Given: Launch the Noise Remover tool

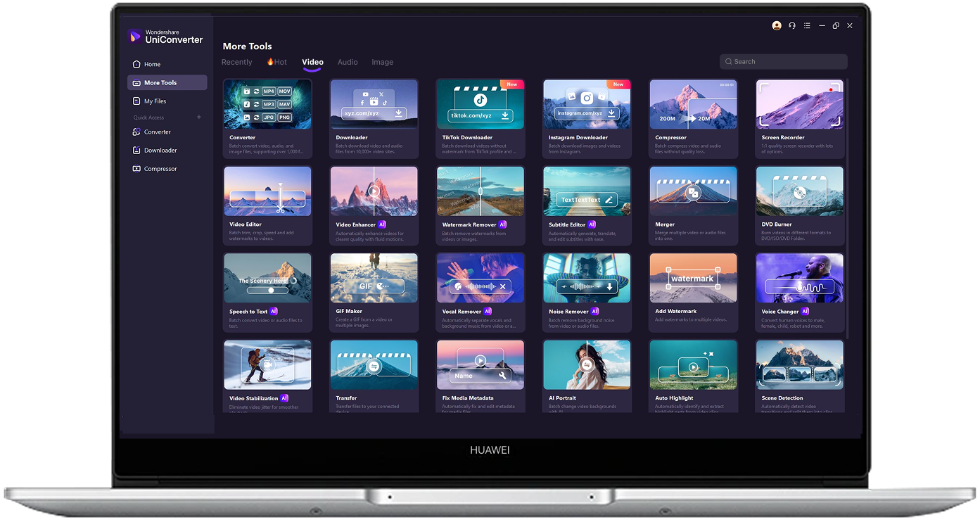Looking at the screenshot, I should 587,293.
